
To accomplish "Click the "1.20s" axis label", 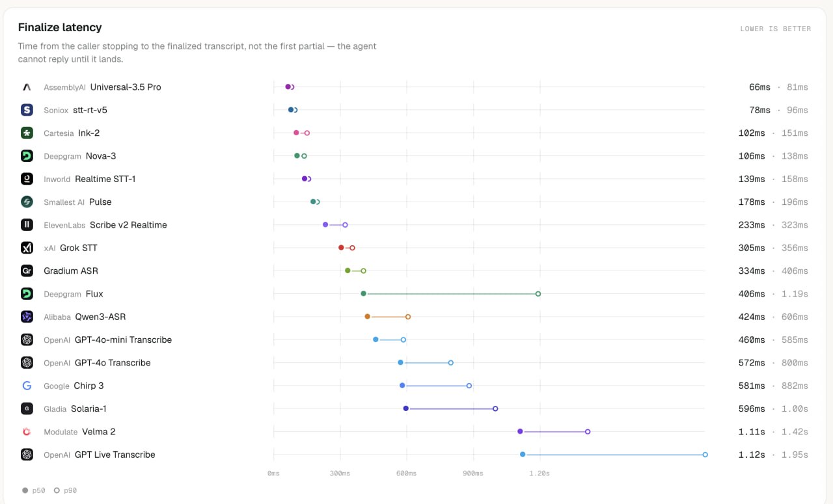I will pos(539,473).
